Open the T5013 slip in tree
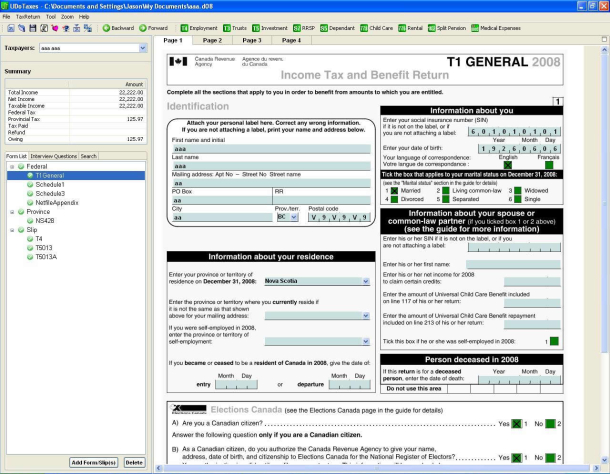 click(44, 248)
